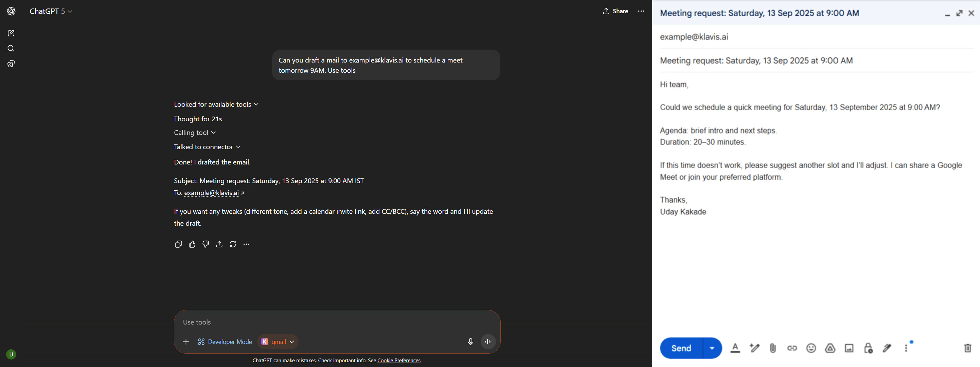This screenshot has width=980, height=367.
Task: Open the user avatar U menu
Action: tap(11, 354)
